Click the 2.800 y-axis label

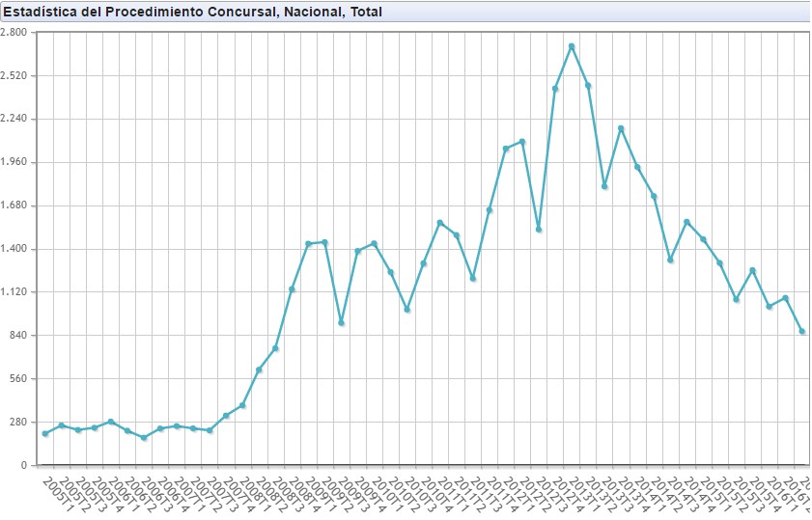[15, 32]
